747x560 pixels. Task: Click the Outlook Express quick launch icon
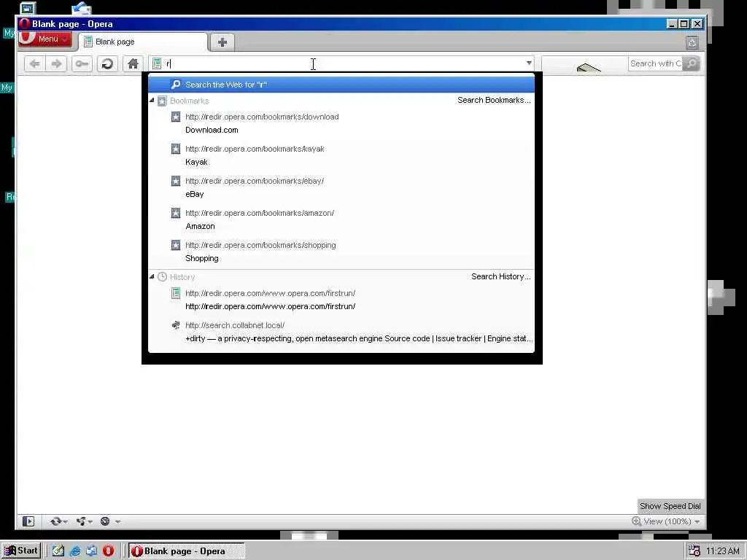pos(91,551)
